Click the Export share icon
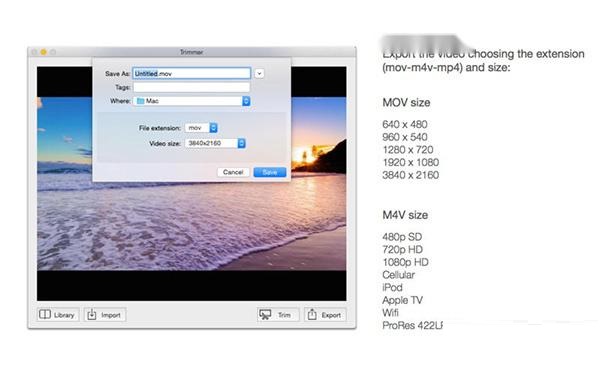600x375 pixels. 312,315
